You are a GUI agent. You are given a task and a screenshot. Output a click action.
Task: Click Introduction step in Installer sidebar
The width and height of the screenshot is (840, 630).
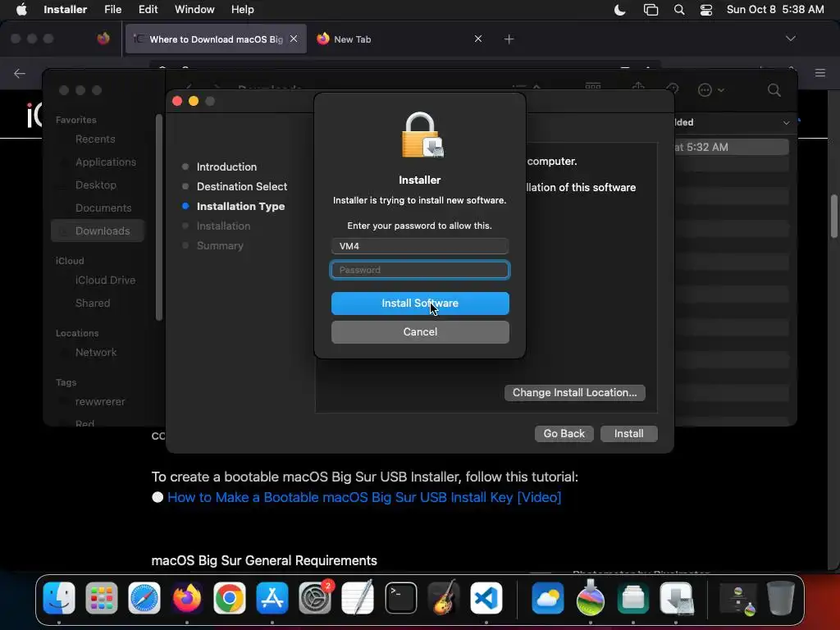226,167
